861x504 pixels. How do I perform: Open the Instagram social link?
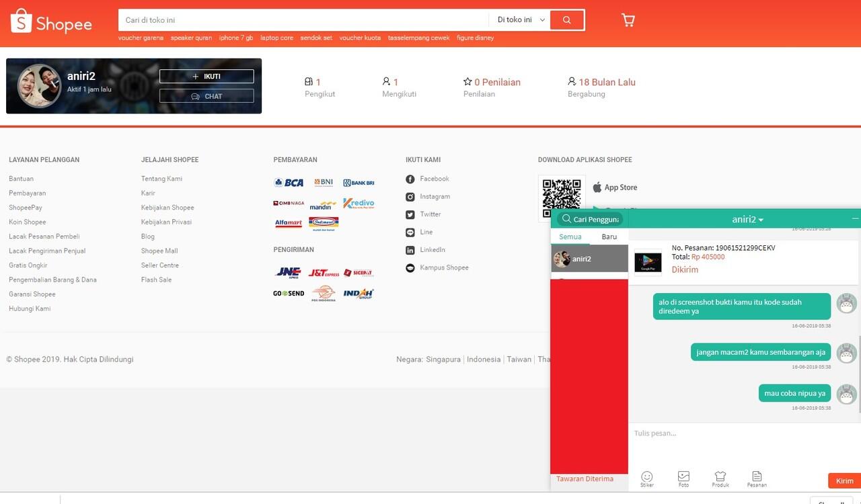[x=428, y=197]
